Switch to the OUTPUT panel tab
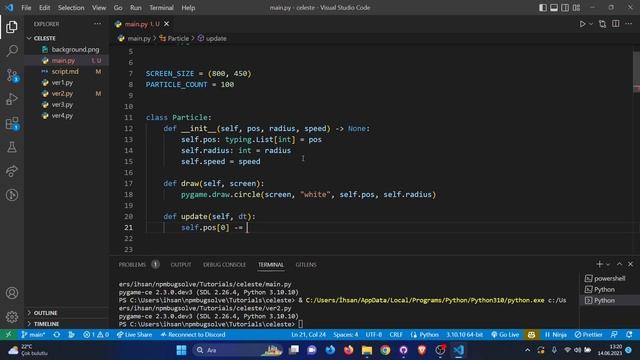The width and height of the screenshot is (640, 360). pos(181,264)
